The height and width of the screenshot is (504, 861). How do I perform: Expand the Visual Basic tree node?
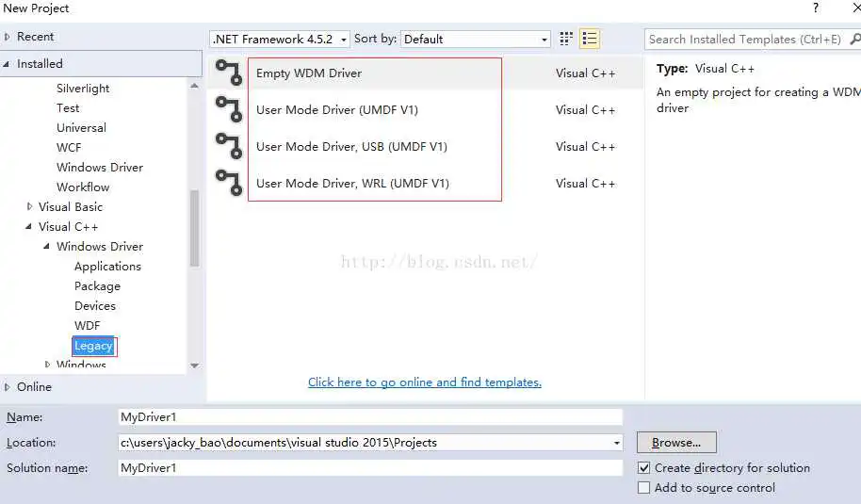click(29, 207)
